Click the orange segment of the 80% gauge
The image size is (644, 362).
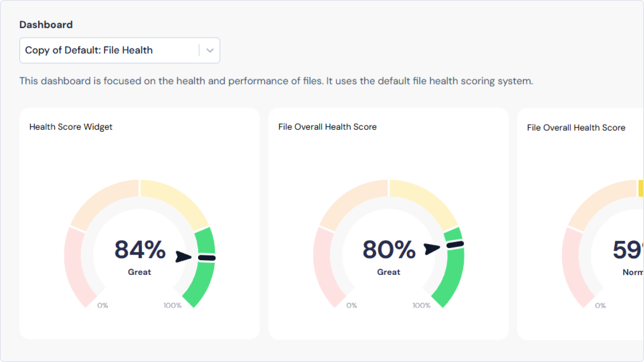click(x=351, y=200)
